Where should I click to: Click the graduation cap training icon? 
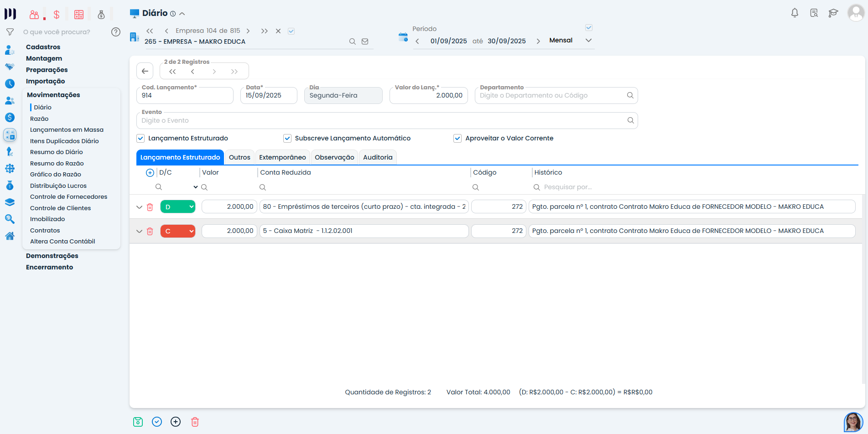coord(833,13)
